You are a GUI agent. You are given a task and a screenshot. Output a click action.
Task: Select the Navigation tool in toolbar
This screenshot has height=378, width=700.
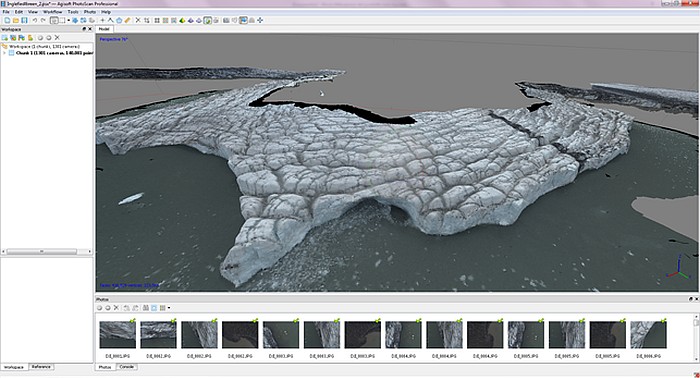tap(54, 20)
